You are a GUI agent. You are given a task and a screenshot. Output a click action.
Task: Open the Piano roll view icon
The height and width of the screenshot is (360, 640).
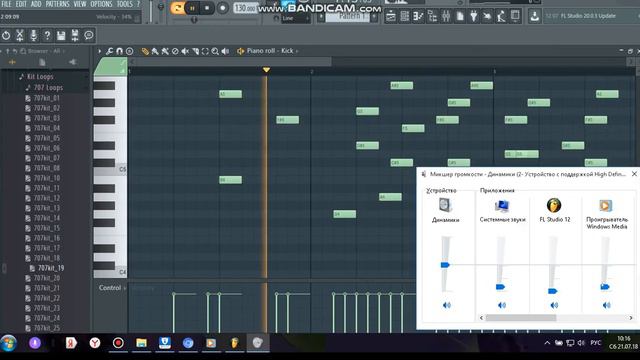pyautogui.click(x=418, y=16)
